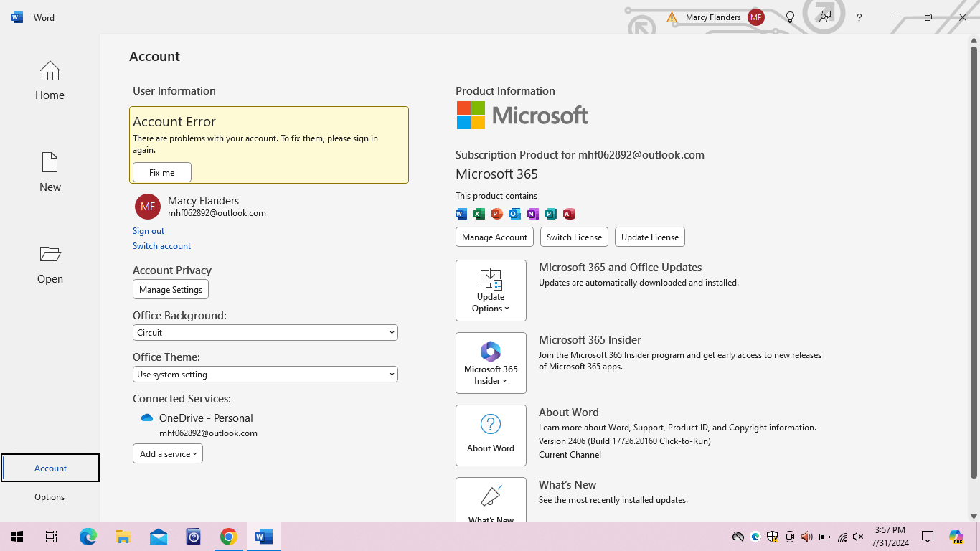Viewport: 980px width, 551px height.
Task: Click the Fix me button
Action: (162, 172)
